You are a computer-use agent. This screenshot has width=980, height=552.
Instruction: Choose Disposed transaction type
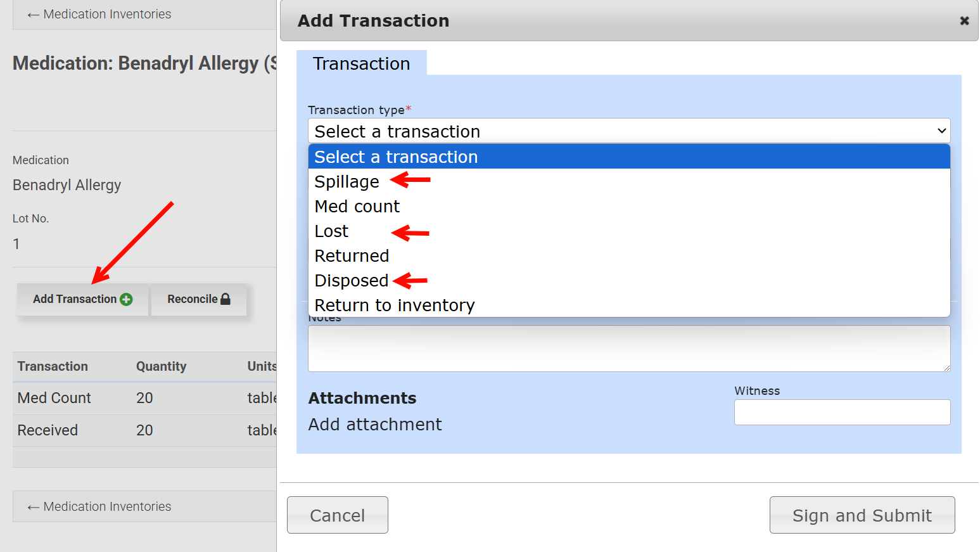tap(351, 281)
